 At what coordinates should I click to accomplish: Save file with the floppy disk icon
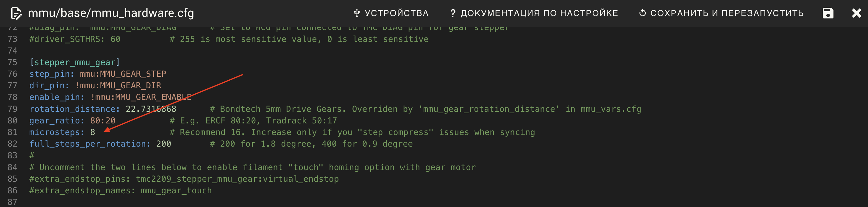point(828,13)
